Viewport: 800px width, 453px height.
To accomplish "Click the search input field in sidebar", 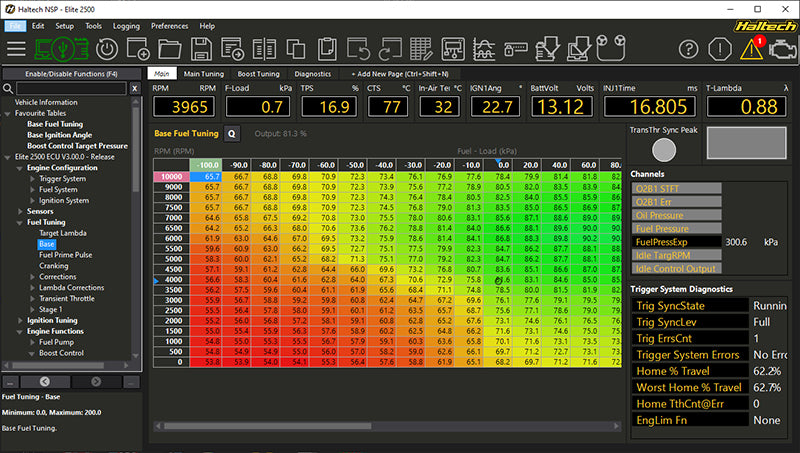I will 71,89.
